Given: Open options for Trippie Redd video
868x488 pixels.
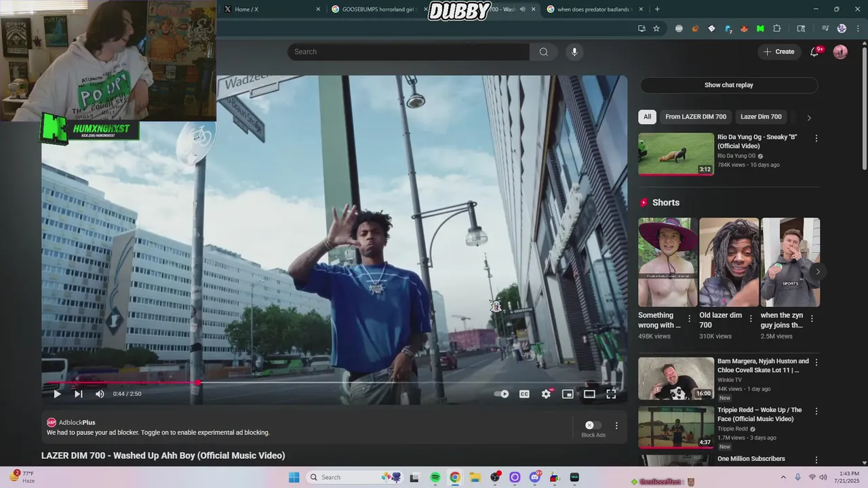Looking at the screenshot, I should point(816,411).
